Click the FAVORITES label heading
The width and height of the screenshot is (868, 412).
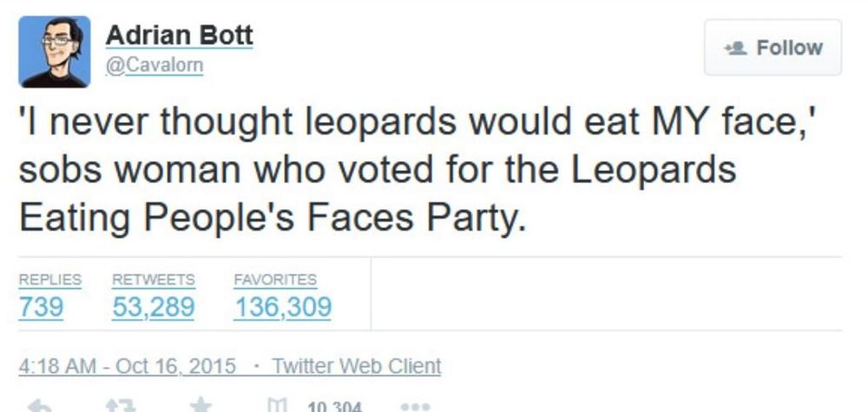pos(275,280)
